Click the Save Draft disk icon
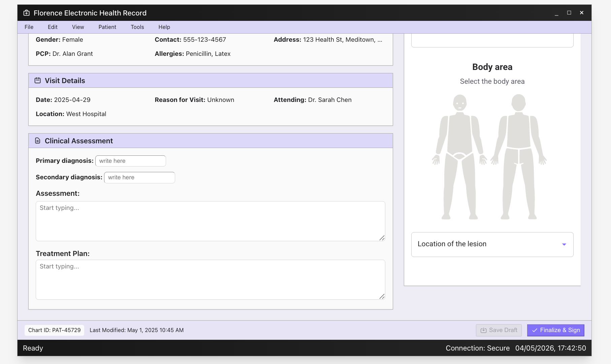Viewport: 611px width, 364px height. [483, 330]
